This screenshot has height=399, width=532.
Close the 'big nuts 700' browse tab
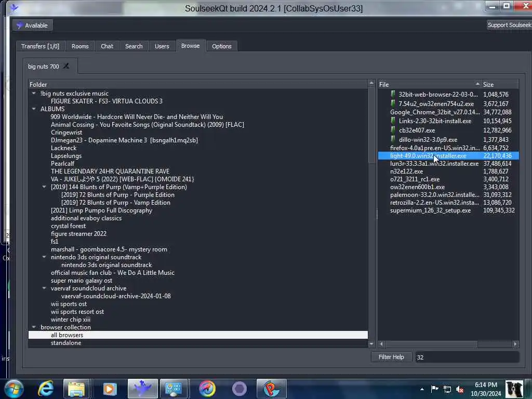pyautogui.click(x=66, y=66)
